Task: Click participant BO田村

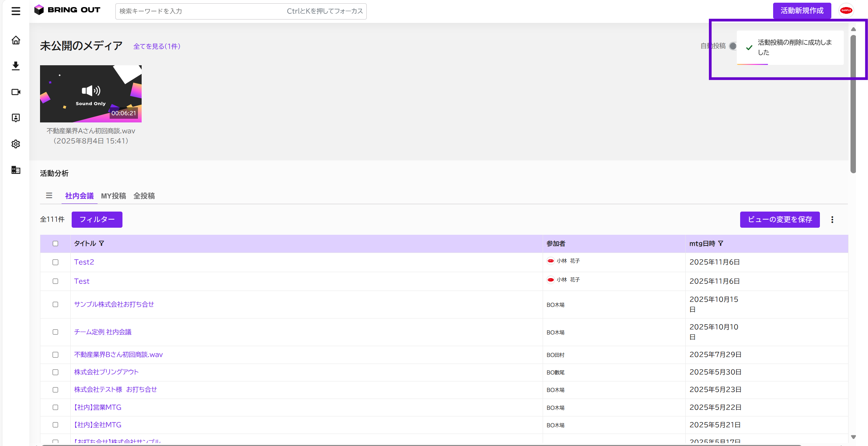Action: (x=555, y=355)
